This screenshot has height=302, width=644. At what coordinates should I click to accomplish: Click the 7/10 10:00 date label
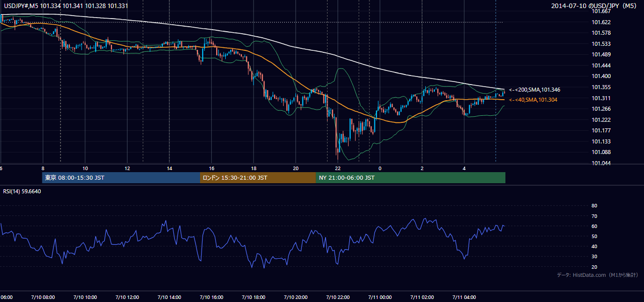85,297
